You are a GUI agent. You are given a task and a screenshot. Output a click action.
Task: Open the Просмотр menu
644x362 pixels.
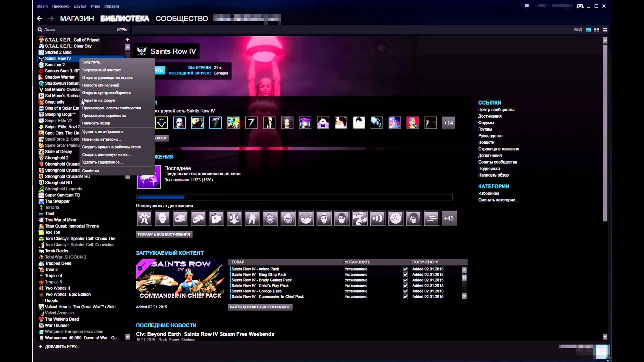[61, 6]
